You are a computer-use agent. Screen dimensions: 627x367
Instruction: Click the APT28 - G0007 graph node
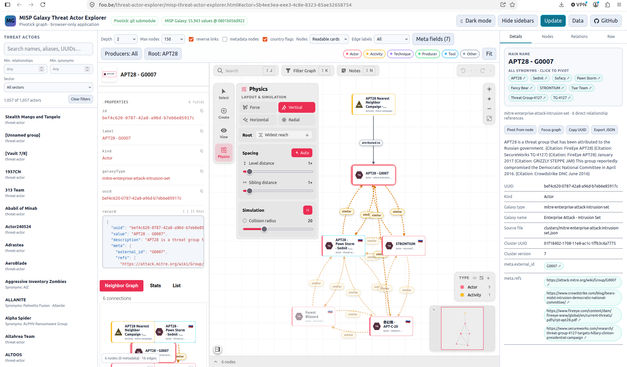(x=373, y=175)
